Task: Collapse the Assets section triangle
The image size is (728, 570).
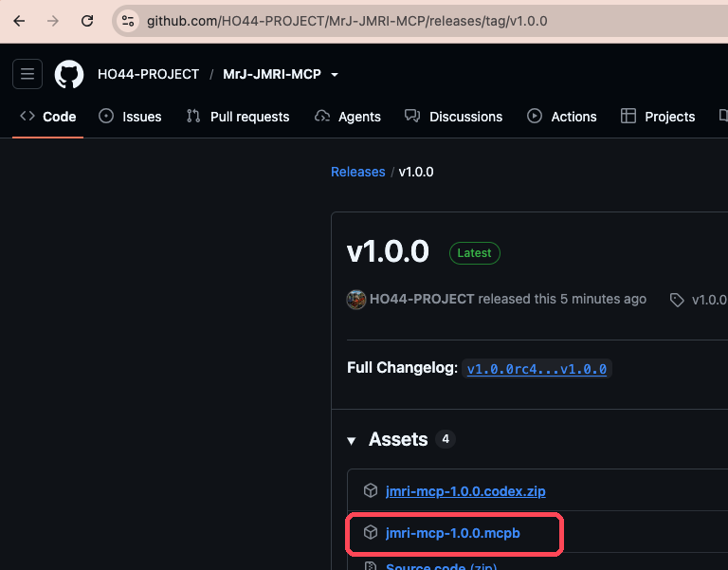Action: [x=352, y=441]
